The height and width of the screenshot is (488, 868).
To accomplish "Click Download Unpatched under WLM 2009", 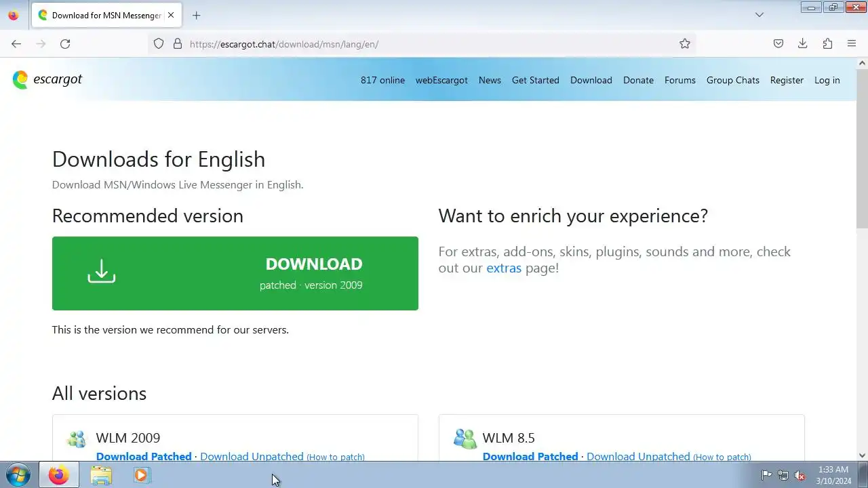I will tap(252, 456).
